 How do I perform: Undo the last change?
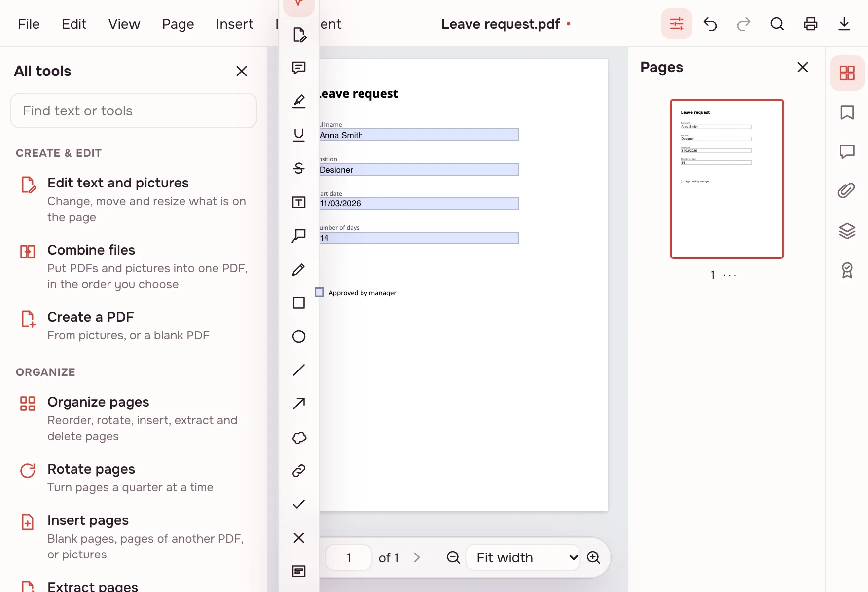(710, 24)
